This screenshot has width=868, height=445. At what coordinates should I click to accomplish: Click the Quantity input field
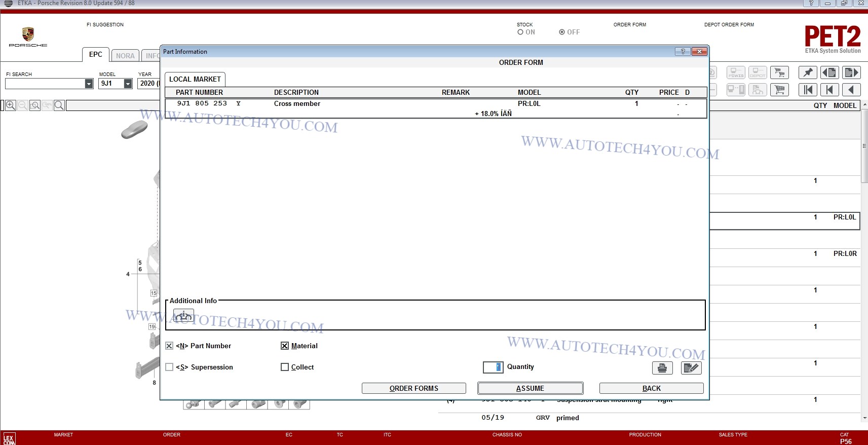[x=493, y=367]
